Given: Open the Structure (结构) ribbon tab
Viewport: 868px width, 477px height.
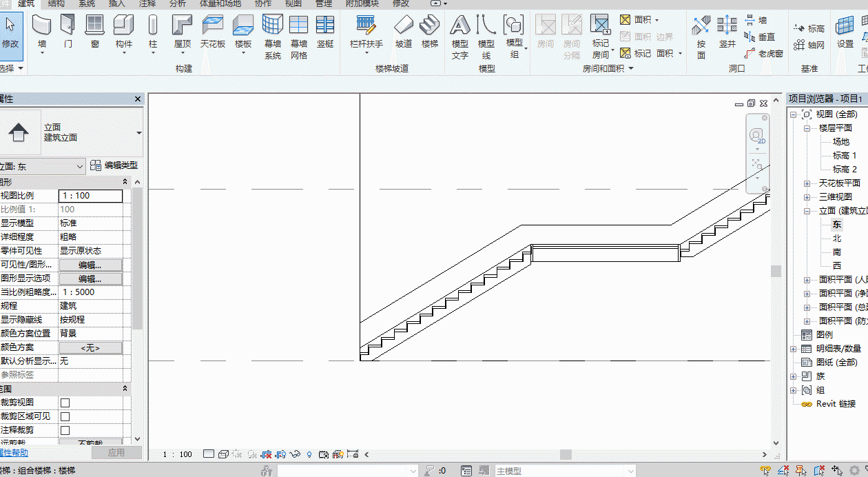Looking at the screenshot, I should [x=56, y=3].
